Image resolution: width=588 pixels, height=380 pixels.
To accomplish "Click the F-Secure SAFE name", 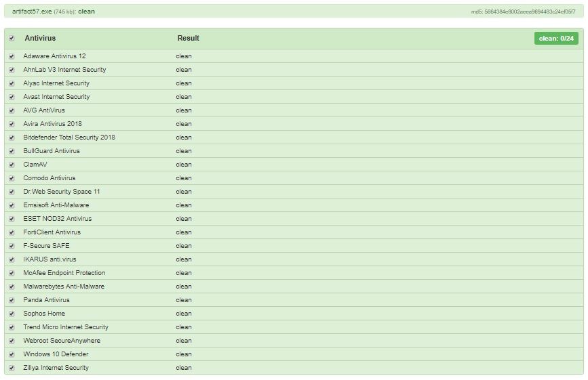I will 46,246.
